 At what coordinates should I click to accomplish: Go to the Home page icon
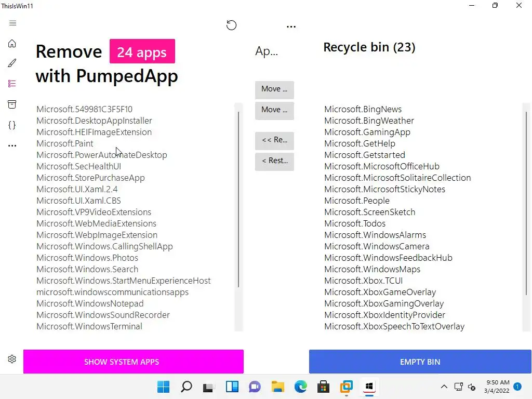(x=12, y=44)
